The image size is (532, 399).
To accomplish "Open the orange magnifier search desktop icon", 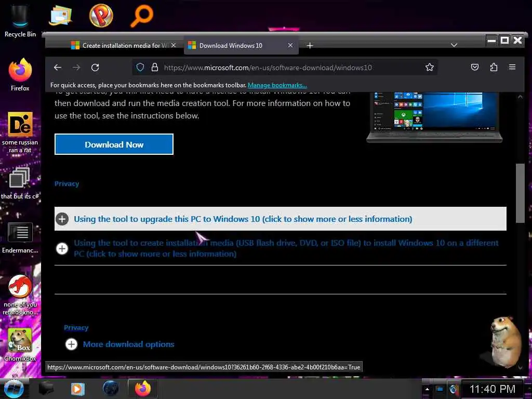I will coord(142,16).
